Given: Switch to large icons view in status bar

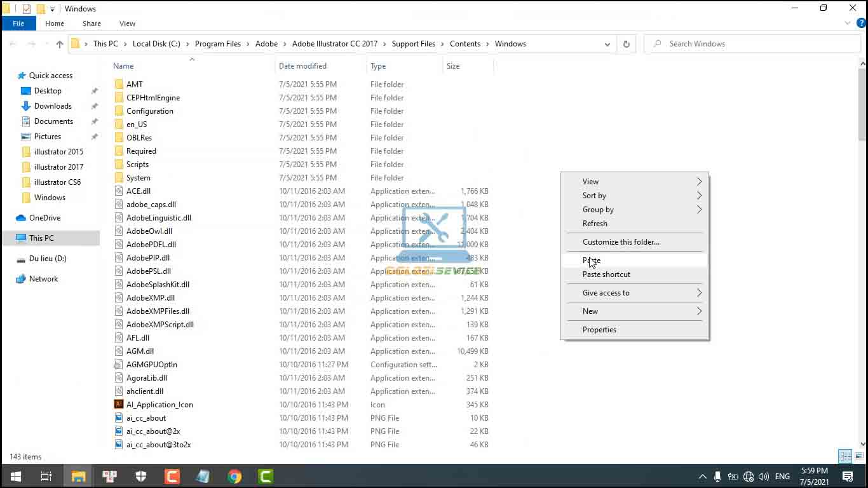Looking at the screenshot, I should coord(858,456).
